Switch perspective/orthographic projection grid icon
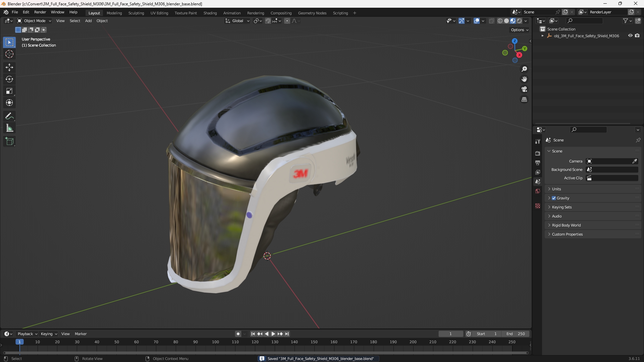The width and height of the screenshot is (644, 362). click(524, 100)
